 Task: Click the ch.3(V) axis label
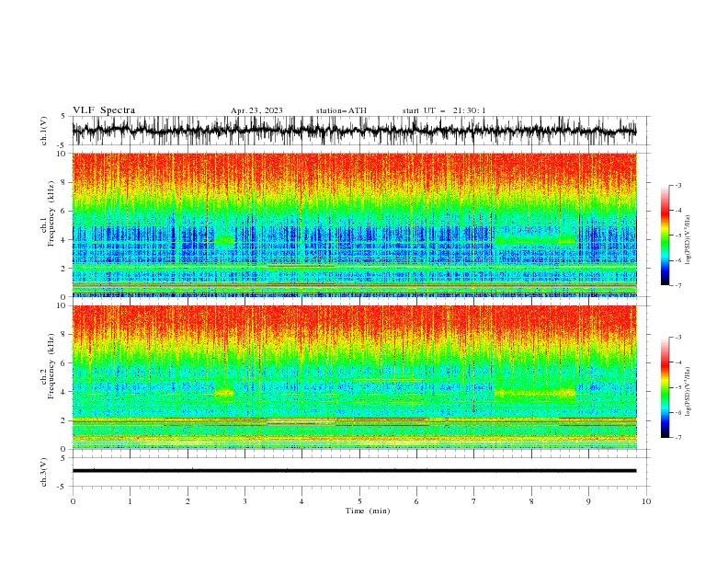pos(44,472)
